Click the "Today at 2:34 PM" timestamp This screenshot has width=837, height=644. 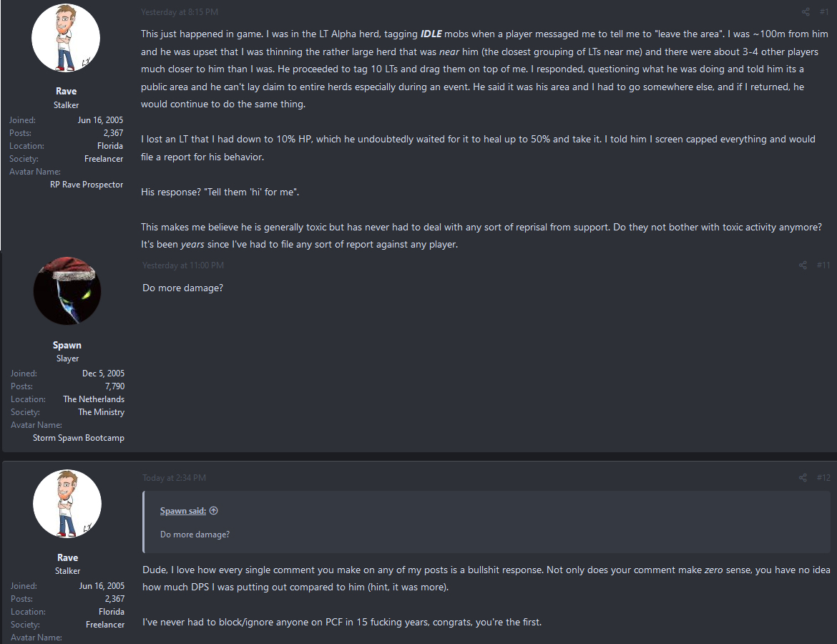pos(174,478)
